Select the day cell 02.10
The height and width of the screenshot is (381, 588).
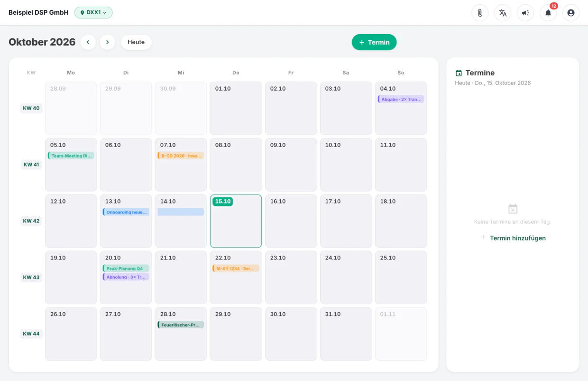[x=291, y=108]
